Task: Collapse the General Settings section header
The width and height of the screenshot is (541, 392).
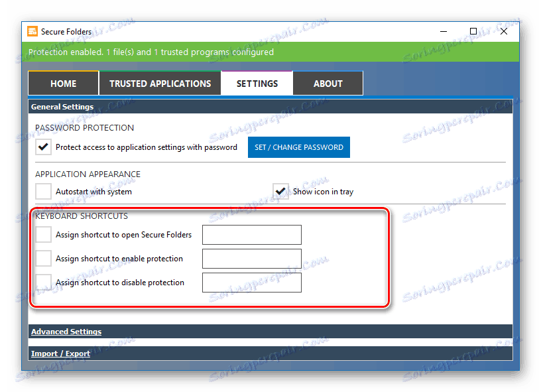Action: 270,107
